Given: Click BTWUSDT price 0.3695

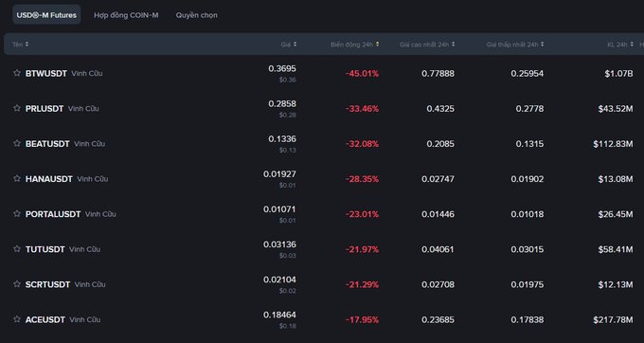Looking at the screenshot, I should pyautogui.click(x=282, y=68).
